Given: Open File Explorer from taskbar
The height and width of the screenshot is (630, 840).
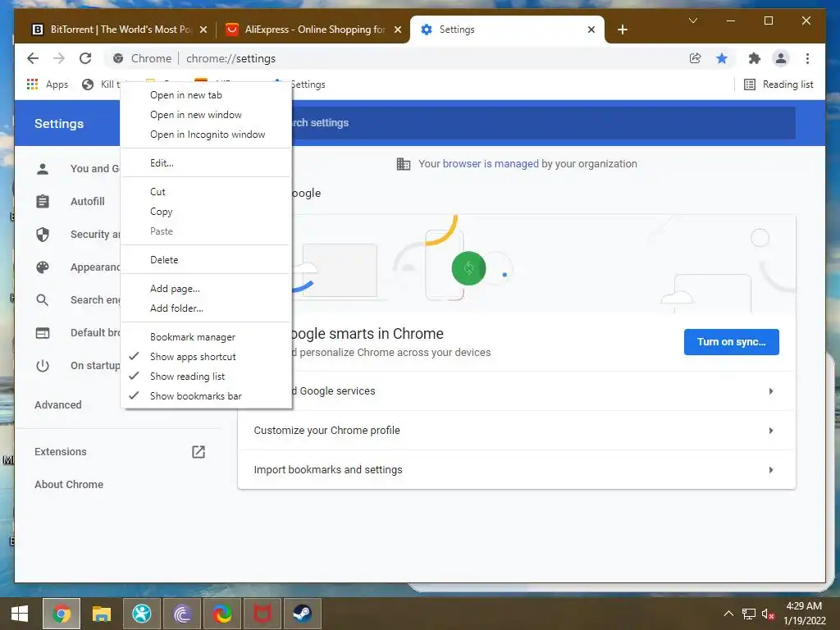Looking at the screenshot, I should coord(101,614).
